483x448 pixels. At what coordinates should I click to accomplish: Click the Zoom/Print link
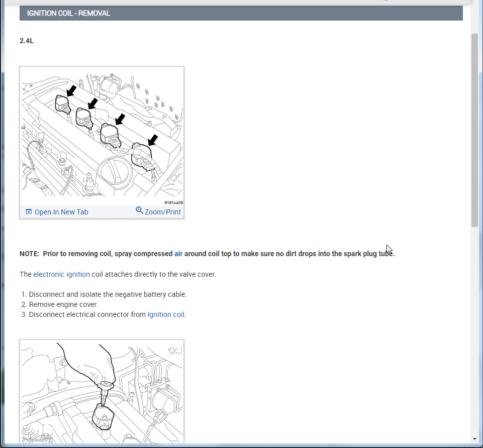(163, 212)
